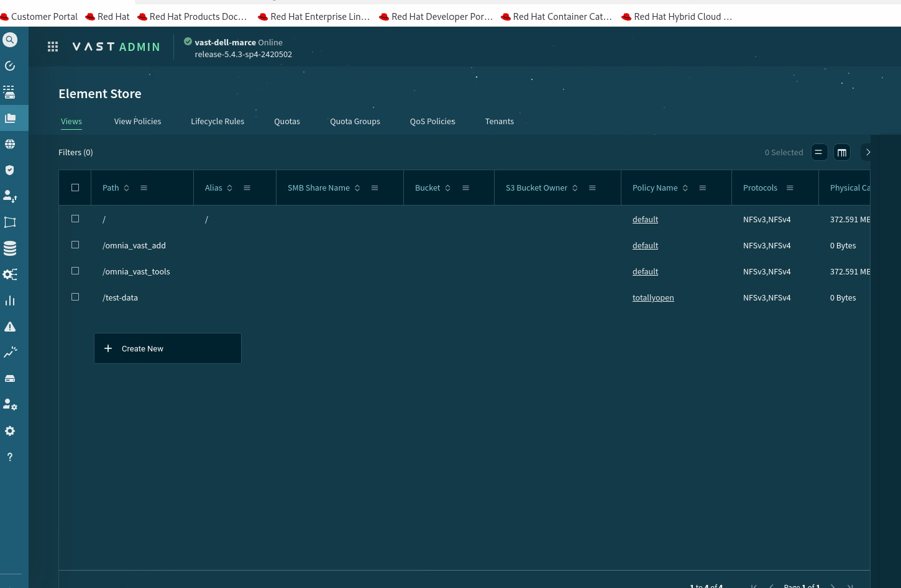Open the Settings gear icon in sidebar
The width and height of the screenshot is (901, 588).
tap(10, 431)
